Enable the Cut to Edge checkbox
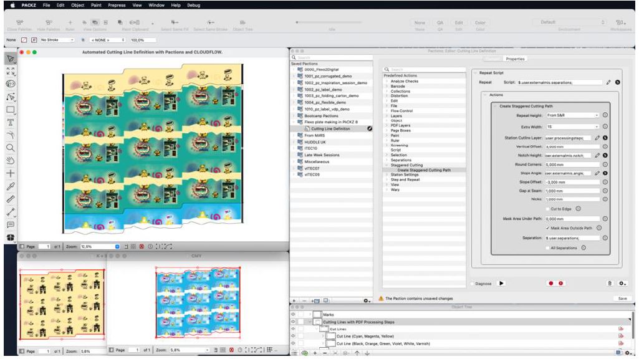This screenshot has height=359, width=644. click(547, 209)
